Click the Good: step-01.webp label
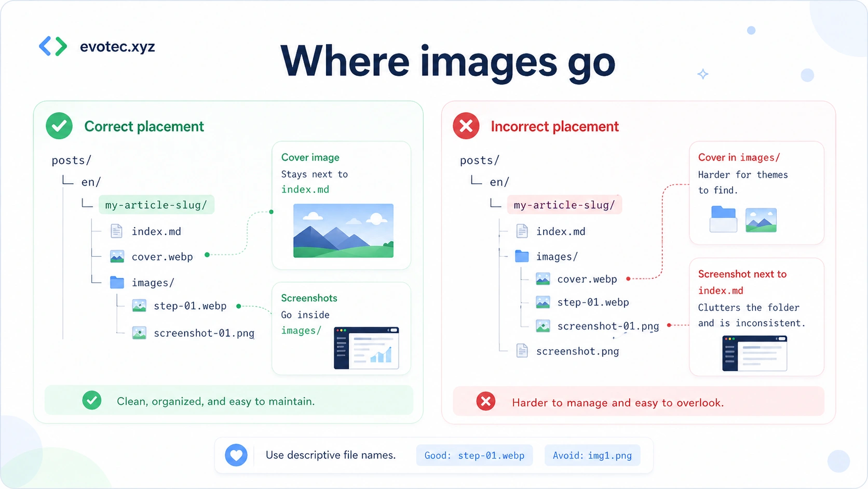Image resolution: width=868 pixels, height=489 pixels. pyautogui.click(x=474, y=455)
